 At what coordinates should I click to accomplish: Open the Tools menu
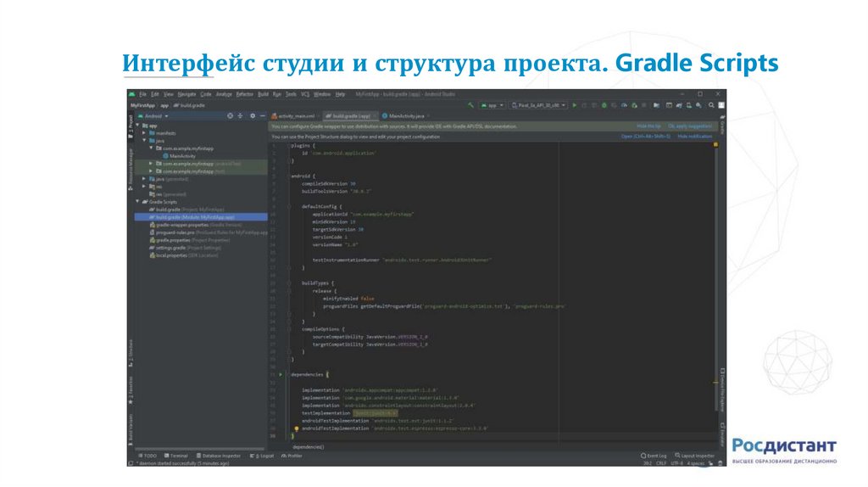pyautogui.click(x=292, y=94)
